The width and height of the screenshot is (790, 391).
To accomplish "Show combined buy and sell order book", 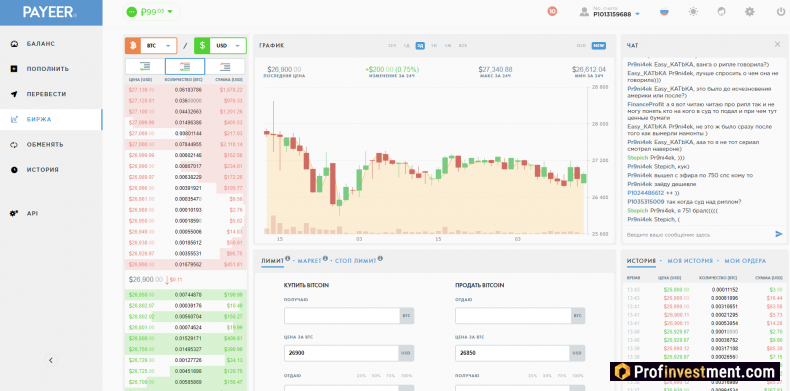I will (x=184, y=66).
